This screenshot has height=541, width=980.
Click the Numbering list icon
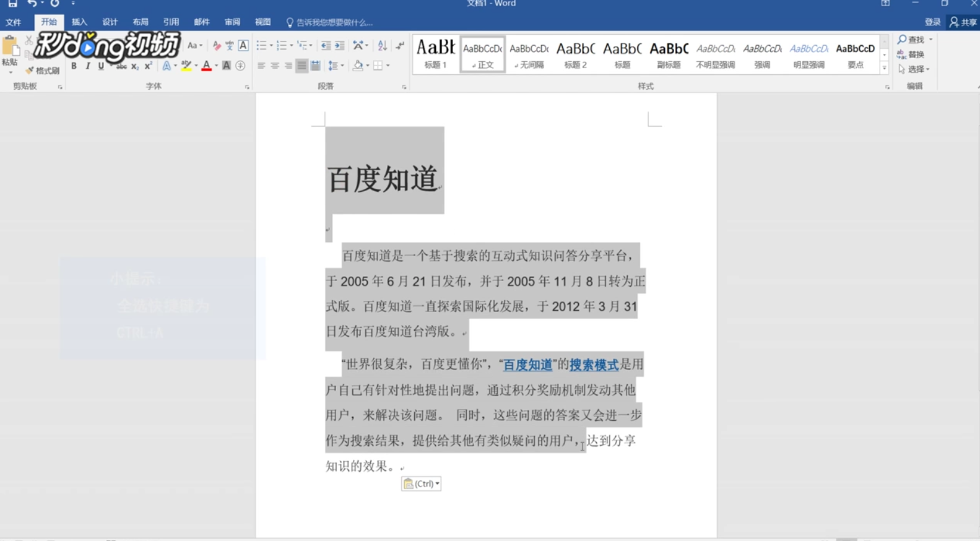[x=282, y=46]
